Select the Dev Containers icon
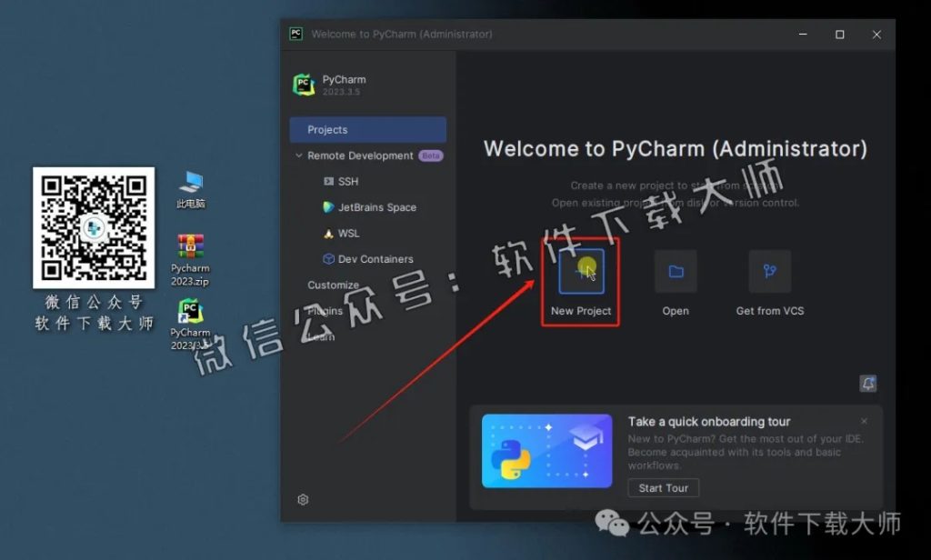This screenshot has height=560, width=931. pyautogui.click(x=328, y=258)
